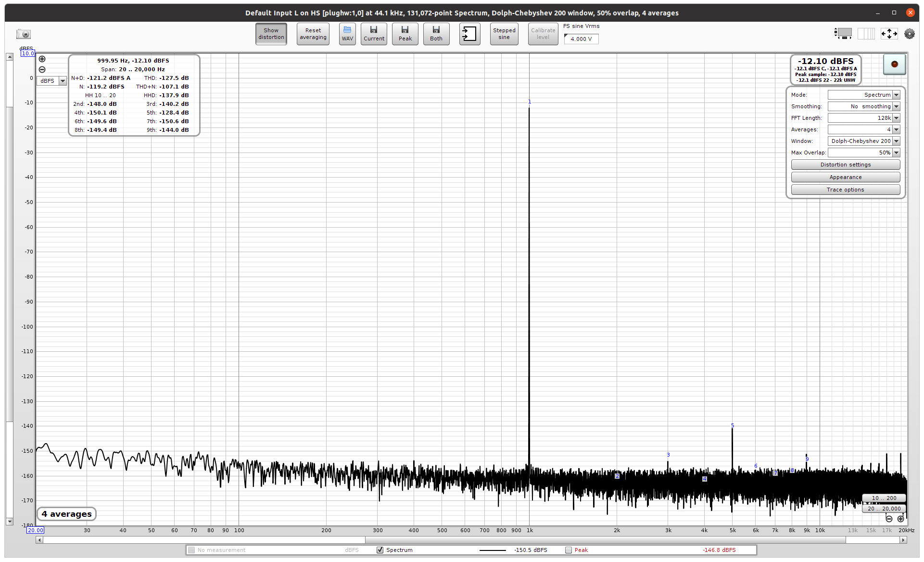The width and height of the screenshot is (924, 562).
Task: Toggle the Spectrum trace checkbox
Action: [380, 550]
